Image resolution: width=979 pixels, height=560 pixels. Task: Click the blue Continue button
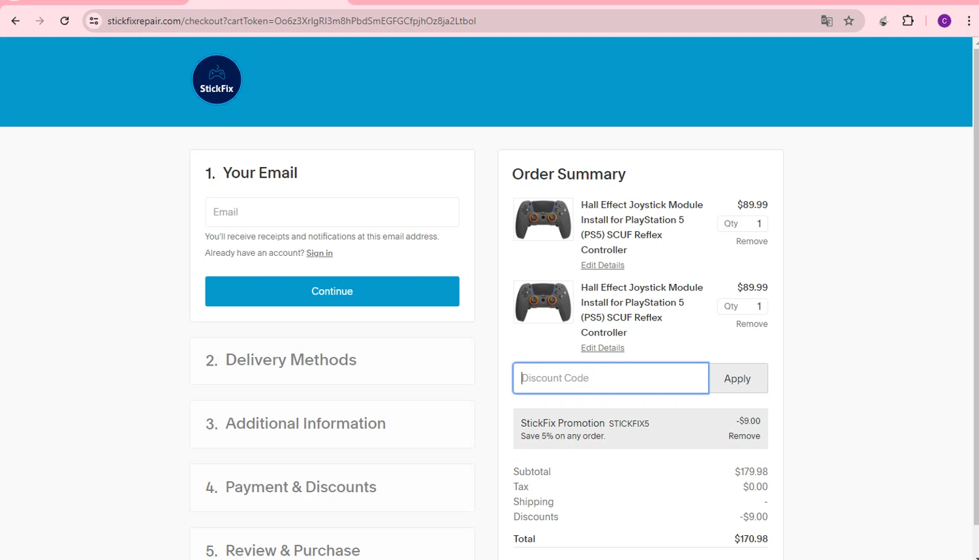coord(332,291)
